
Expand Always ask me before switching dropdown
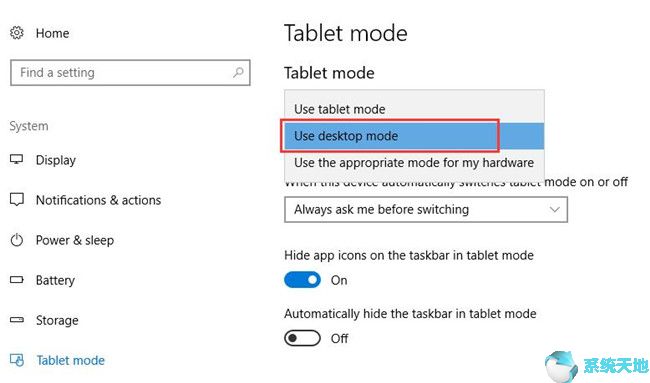click(x=426, y=209)
